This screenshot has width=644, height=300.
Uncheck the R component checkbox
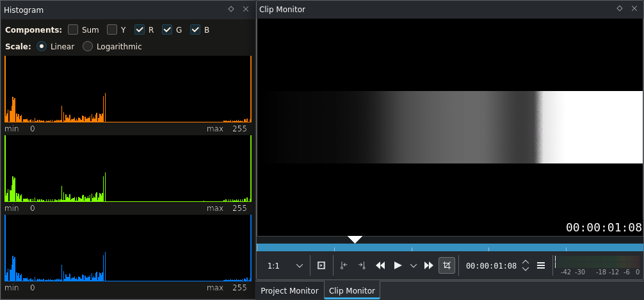[x=140, y=29]
